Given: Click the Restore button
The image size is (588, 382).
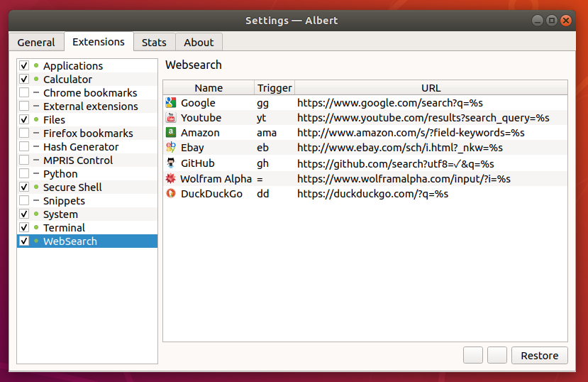Looking at the screenshot, I should click(x=540, y=355).
